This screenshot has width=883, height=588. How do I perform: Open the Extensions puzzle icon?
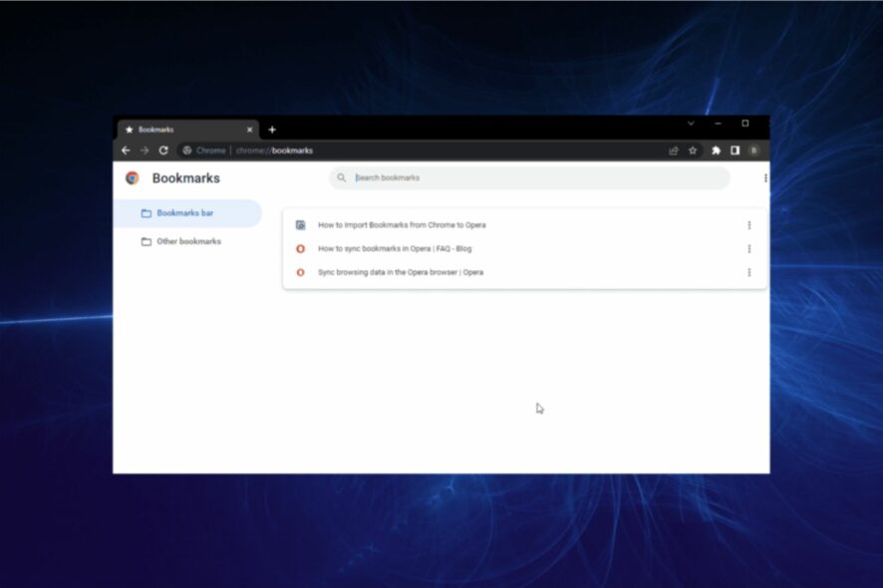pyautogui.click(x=716, y=150)
